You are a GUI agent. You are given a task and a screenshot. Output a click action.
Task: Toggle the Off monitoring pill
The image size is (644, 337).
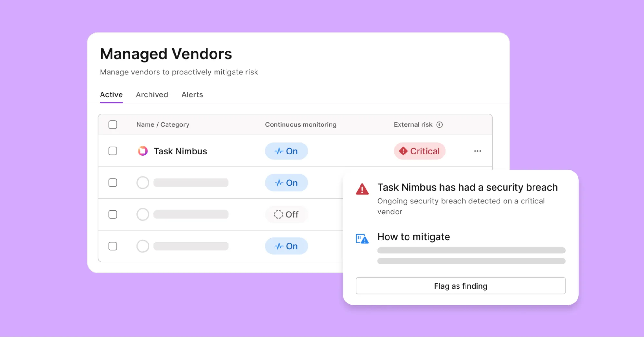286,214
